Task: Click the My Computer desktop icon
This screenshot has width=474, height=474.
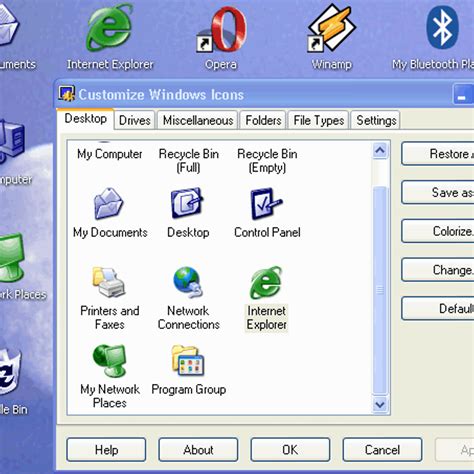Action: click(12, 142)
